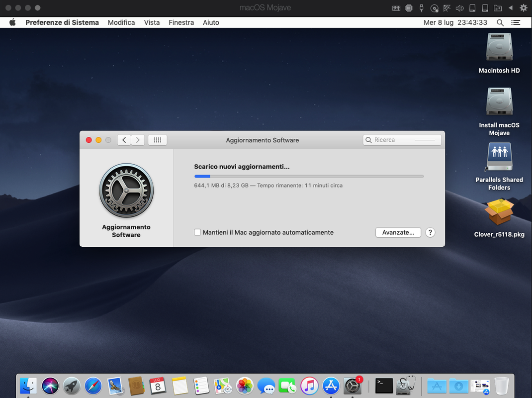Open Spotlight magnifying glass in menu bar
Image resolution: width=532 pixels, height=398 pixels.
[x=500, y=22]
